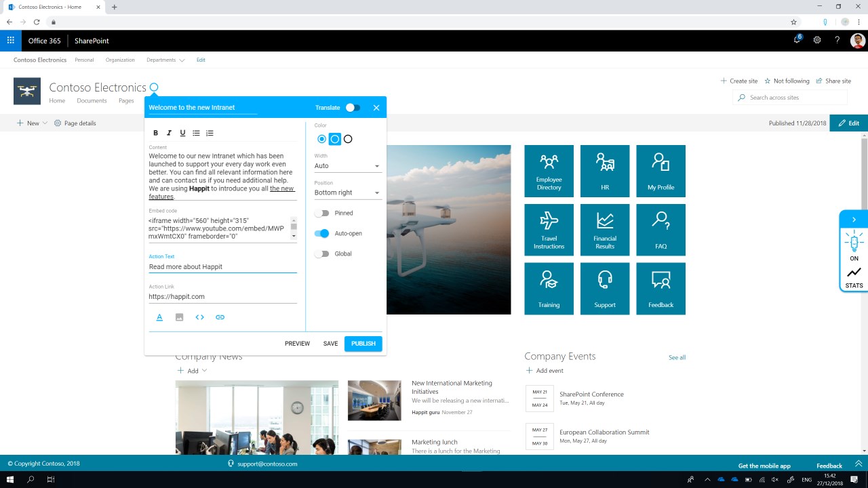Toggle the Happit lightbulb ON switch
The height and width of the screenshot is (488, 868).
tap(854, 246)
